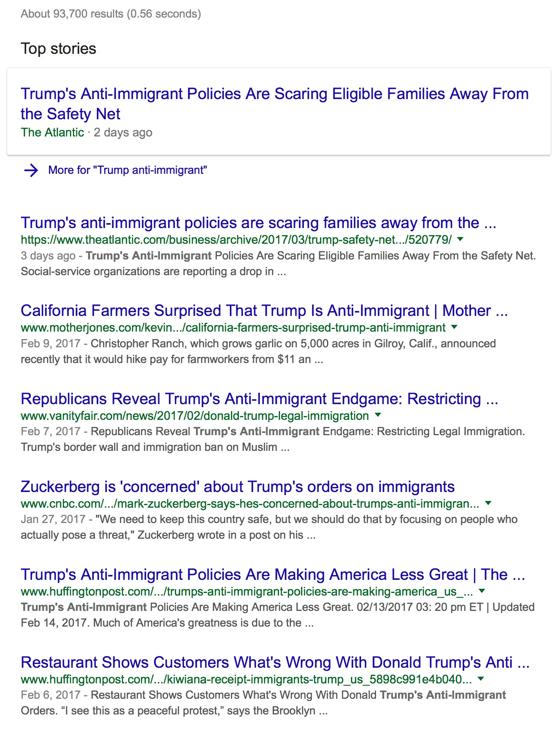Viewport: 560px width, 735px height.
Task: Click the cnbc.com mark-zuckerberg green URL
Action: [x=250, y=504]
